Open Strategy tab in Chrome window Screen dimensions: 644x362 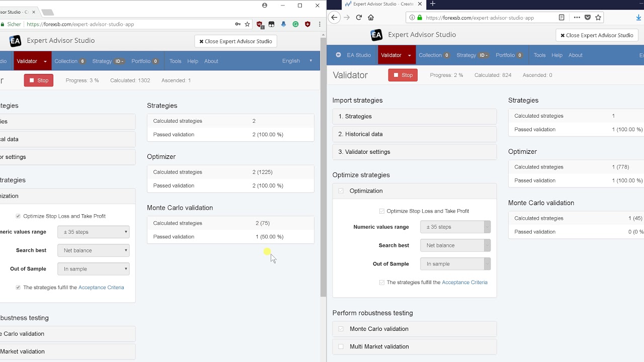[108, 61]
